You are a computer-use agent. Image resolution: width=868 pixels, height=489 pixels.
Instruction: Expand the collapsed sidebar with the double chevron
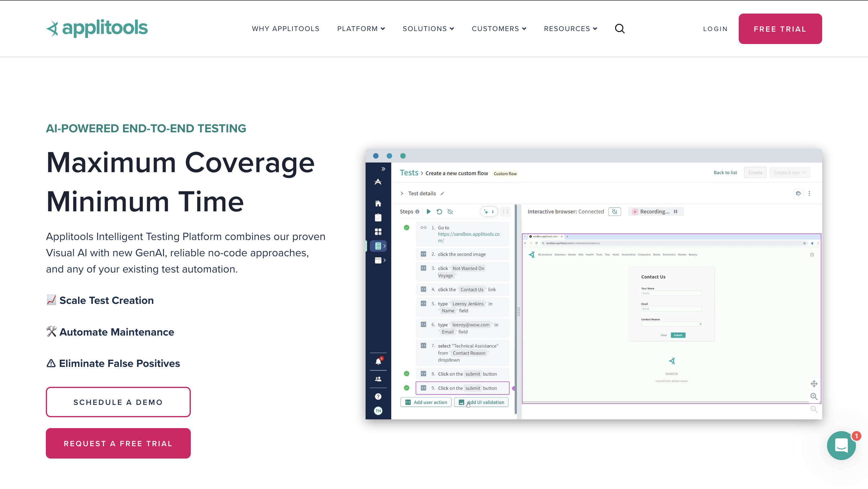click(x=383, y=169)
